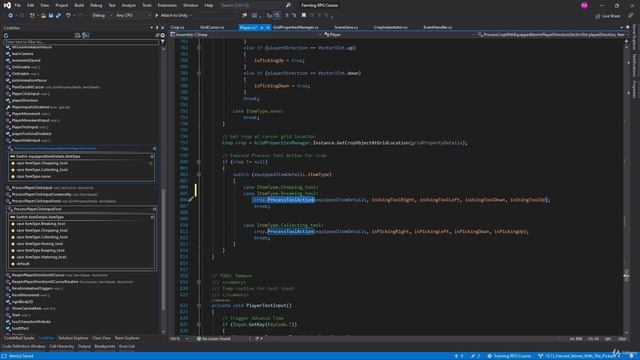
Task: Click the user account avatar
Action: 584,5
